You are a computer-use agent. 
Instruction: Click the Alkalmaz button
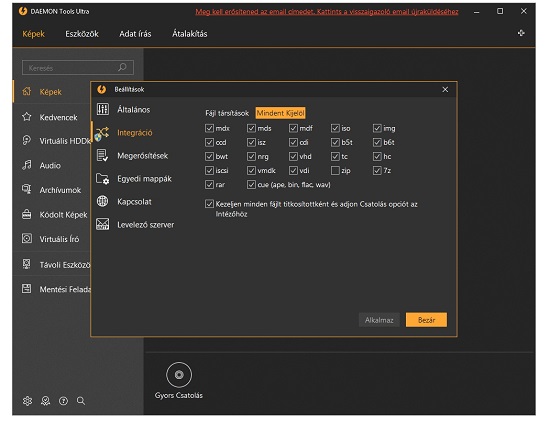[x=379, y=320]
